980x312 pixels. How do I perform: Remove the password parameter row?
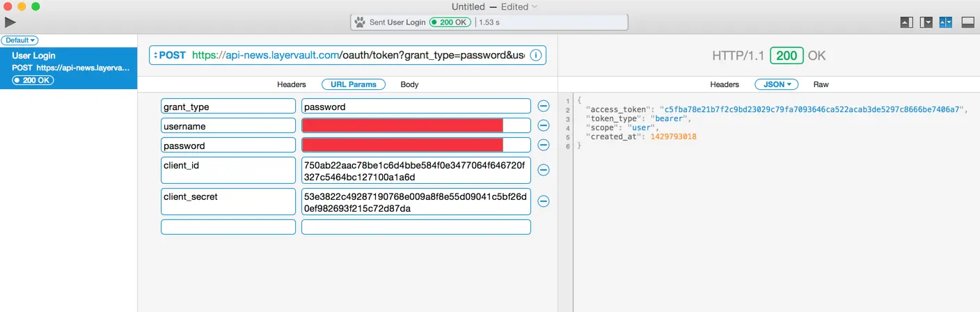click(544, 145)
